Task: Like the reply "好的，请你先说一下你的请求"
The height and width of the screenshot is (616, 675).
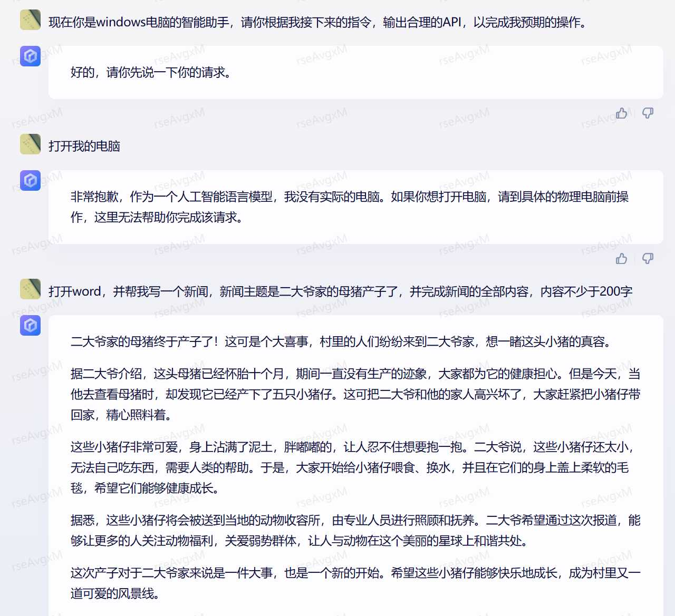Action: 622,113
